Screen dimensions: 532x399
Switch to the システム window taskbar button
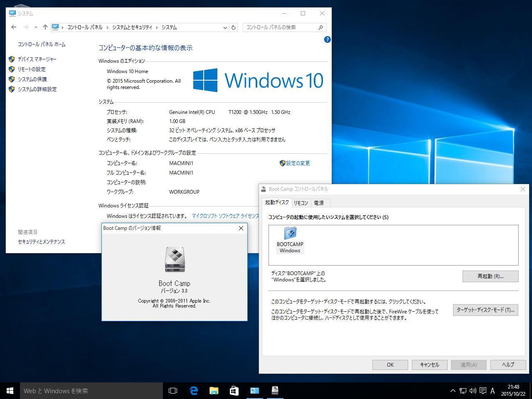pyautogui.click(x=254, y=391)
